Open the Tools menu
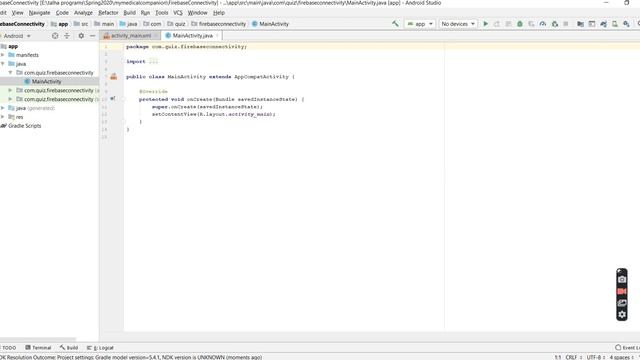Screen dimensions: 640x360 click(x=162, y=13)
